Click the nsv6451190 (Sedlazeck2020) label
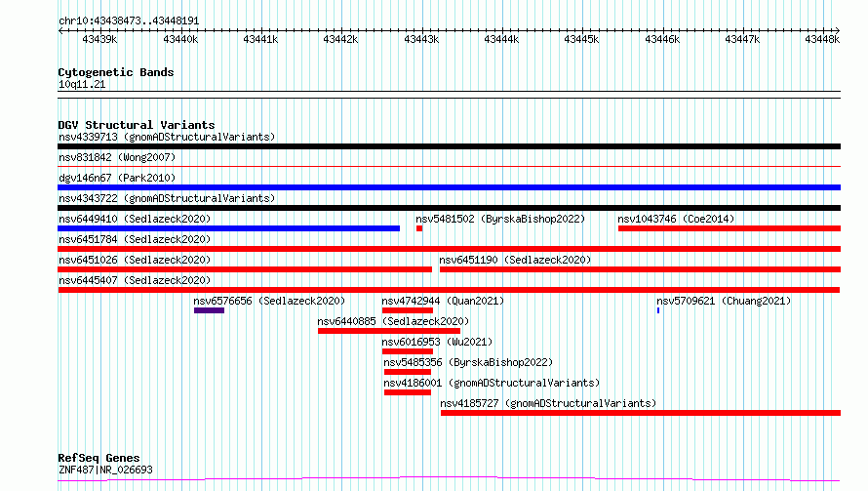Screen dimensions: 868x491 tap(515, 260)
